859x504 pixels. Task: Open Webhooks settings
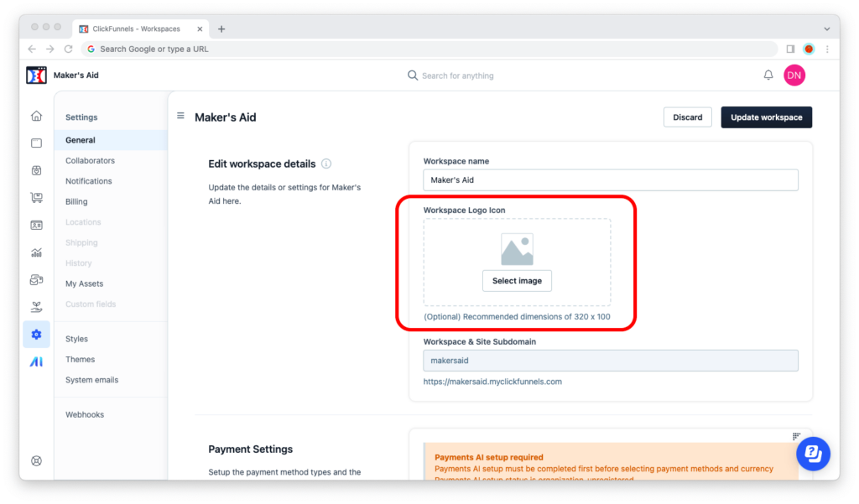pos(85,415)
